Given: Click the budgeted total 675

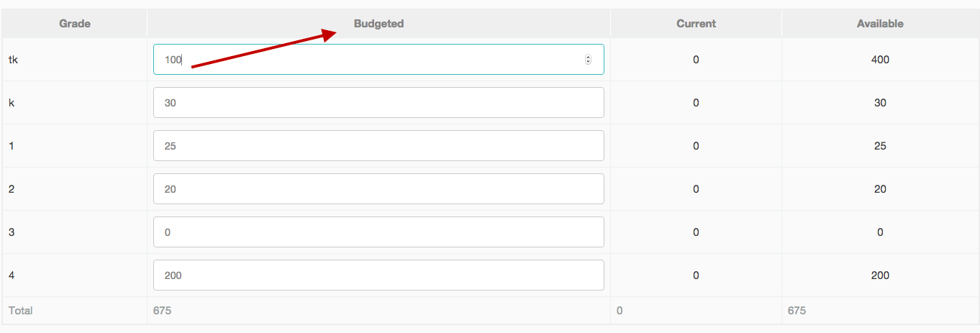Looking at the screenshot, I should pyautogui.click(x=162, y=311).
